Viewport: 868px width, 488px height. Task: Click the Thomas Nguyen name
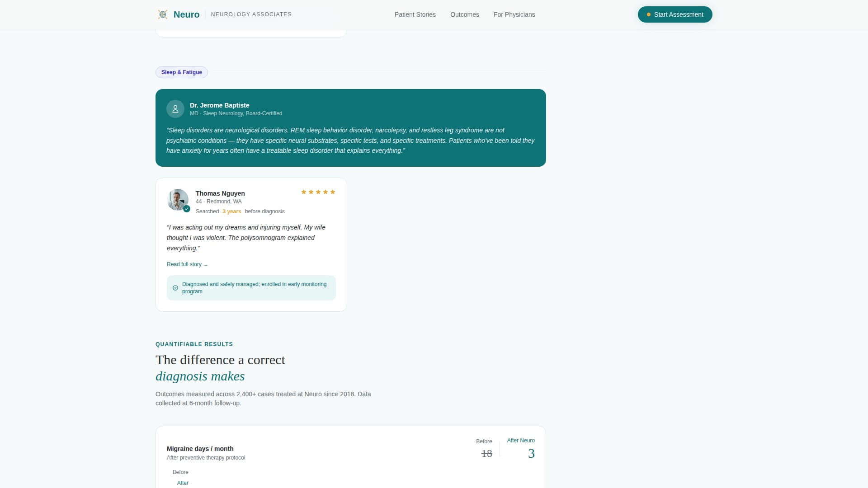[x=220, y=193]
